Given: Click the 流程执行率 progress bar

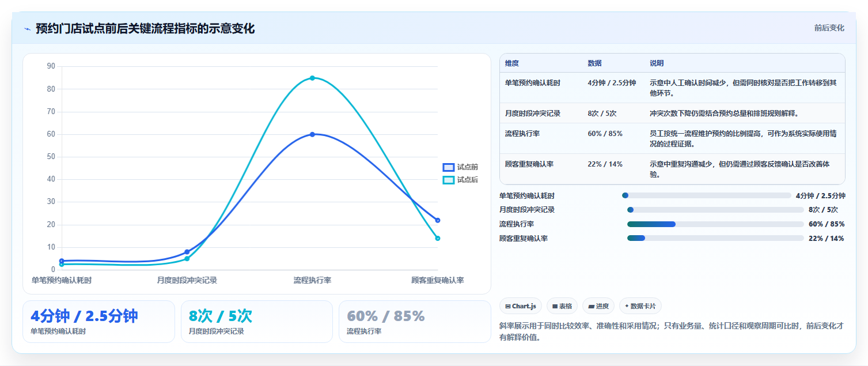Looking at the screenshot, I should point(715,224).
